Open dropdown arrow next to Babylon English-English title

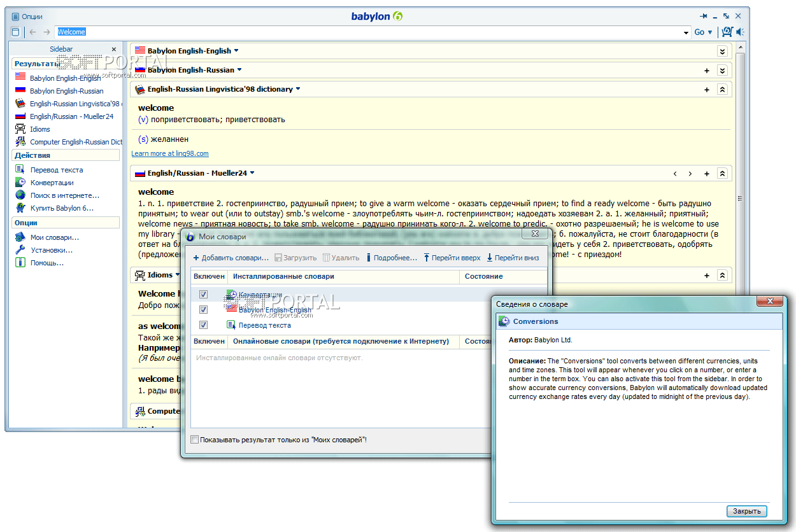236,50
